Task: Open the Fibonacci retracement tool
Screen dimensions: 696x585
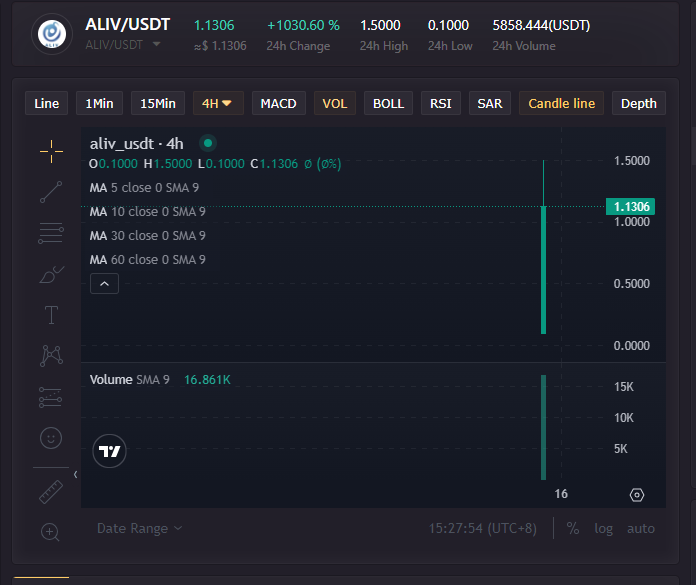Action: pos(51,233)
